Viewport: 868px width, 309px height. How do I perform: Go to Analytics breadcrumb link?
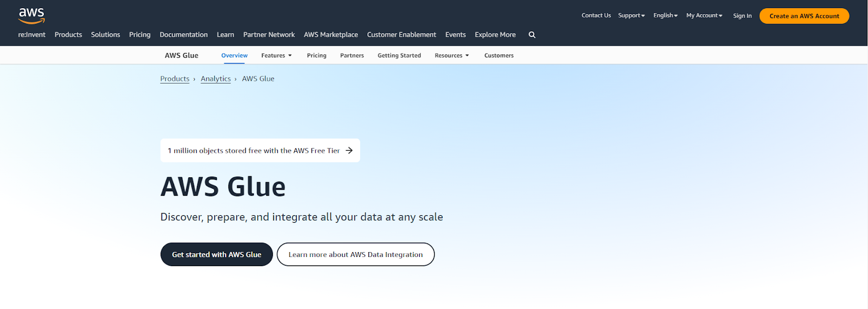pyautogui.click(x=216, y=79)
